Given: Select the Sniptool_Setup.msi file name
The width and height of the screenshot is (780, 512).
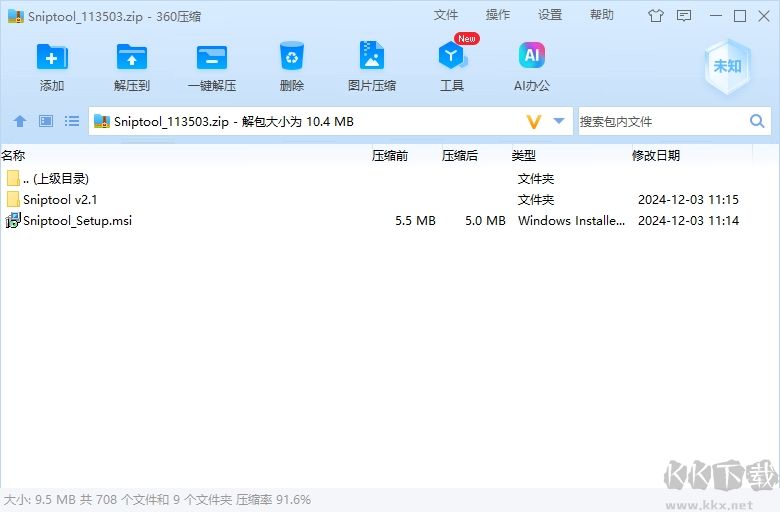Looking at the screenshot, I should pyautogui.click(x=78, y=220).
